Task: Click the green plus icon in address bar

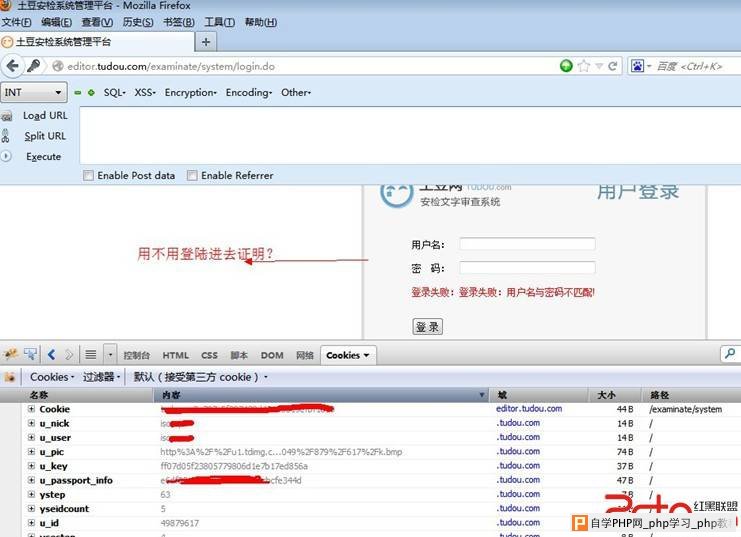Action: click(566, 66)
